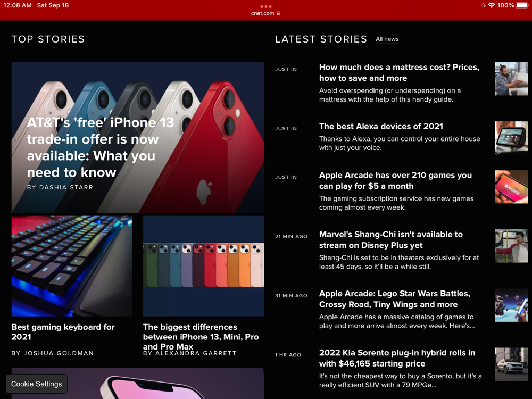Tap the lock icon beside cnet.com
532x399 pixels.
pos(278,13)
